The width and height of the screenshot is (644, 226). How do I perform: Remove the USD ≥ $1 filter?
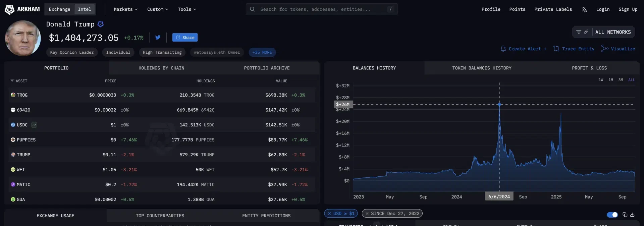click(329, 214)
